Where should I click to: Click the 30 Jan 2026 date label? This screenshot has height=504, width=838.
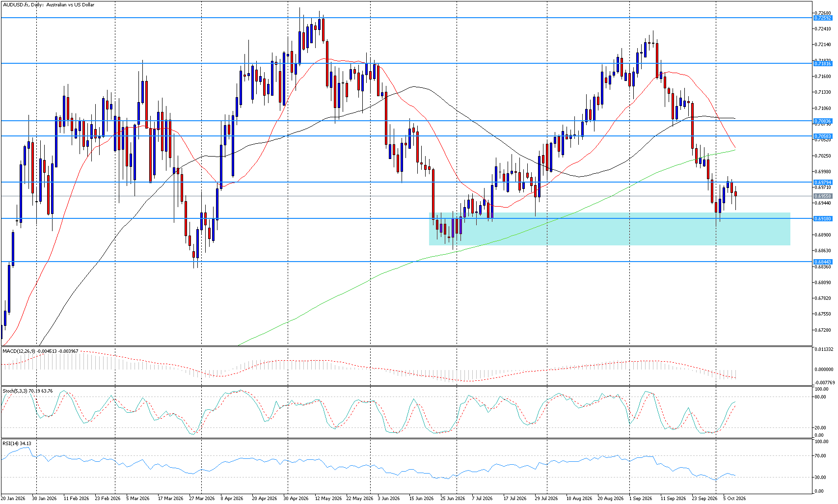(45, 499)
